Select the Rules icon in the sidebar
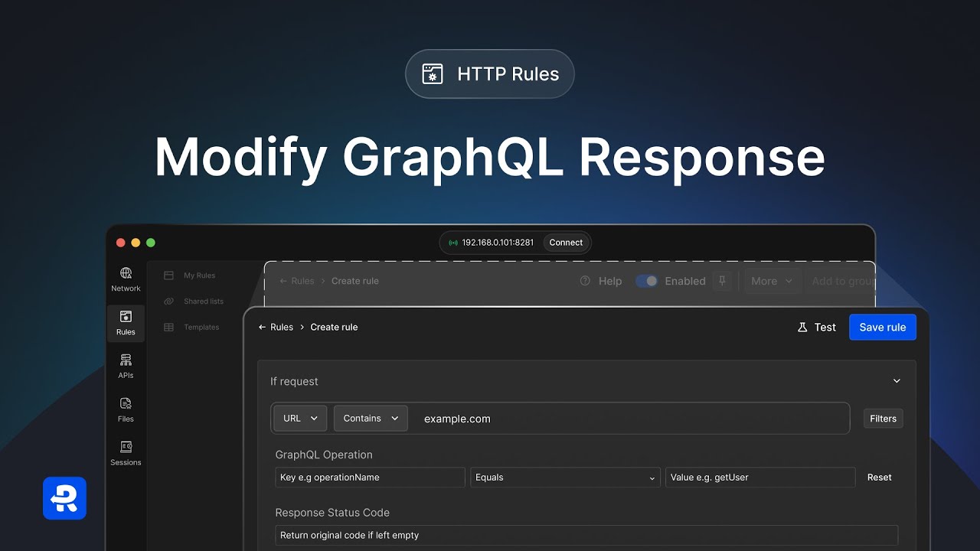Viewport: 980px width, 551px height. click(x=126, y=317)
